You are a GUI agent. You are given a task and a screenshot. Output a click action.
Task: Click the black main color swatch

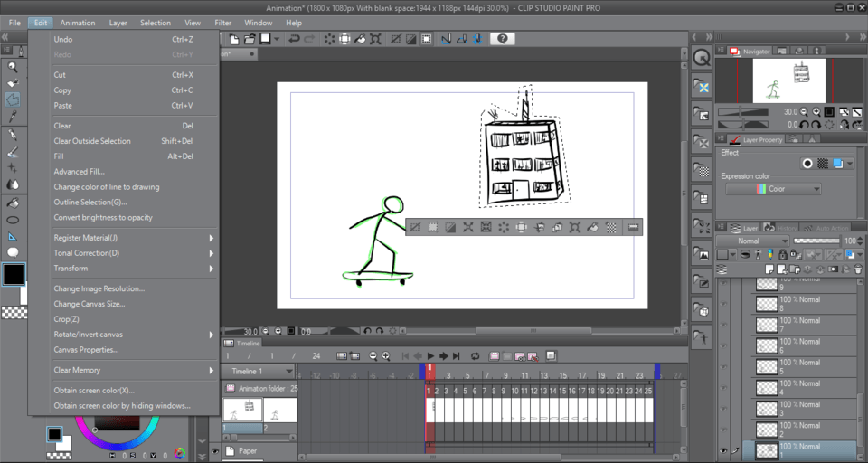click(14, 275)
